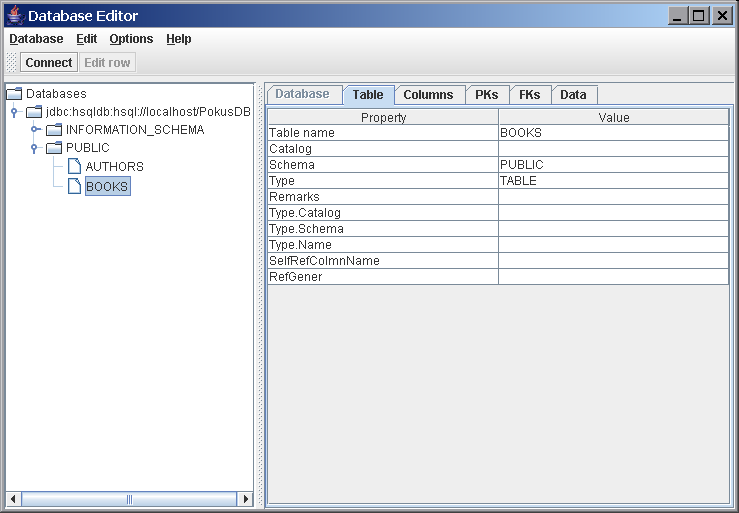Select the jdbc:hsqldb localhost PokusDB connection

148,112
